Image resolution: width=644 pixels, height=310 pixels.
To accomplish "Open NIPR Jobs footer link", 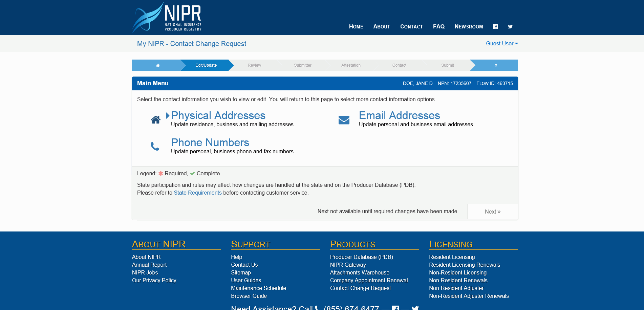I will pos(145,272).
